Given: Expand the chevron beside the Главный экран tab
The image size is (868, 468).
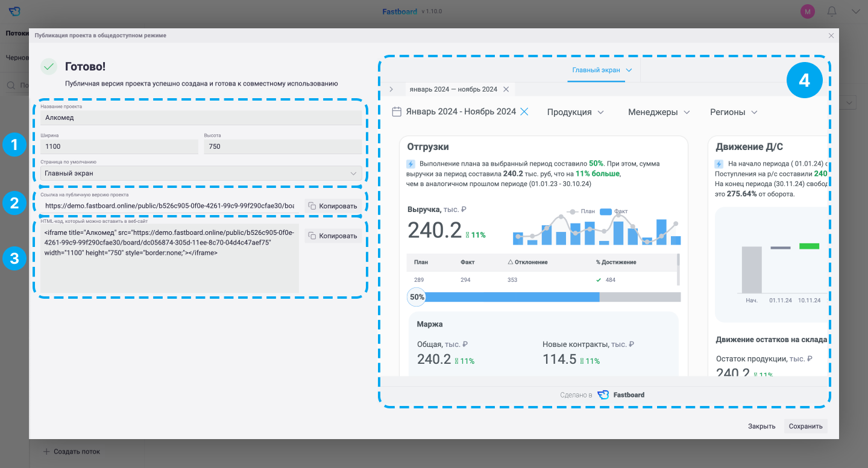Looking at the screenshot, I should point(629,70).
